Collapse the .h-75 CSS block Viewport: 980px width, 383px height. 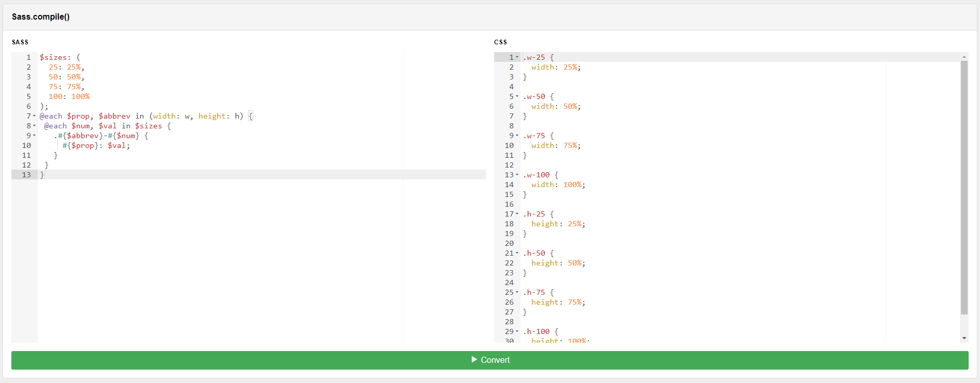click(x=517, y=292)
